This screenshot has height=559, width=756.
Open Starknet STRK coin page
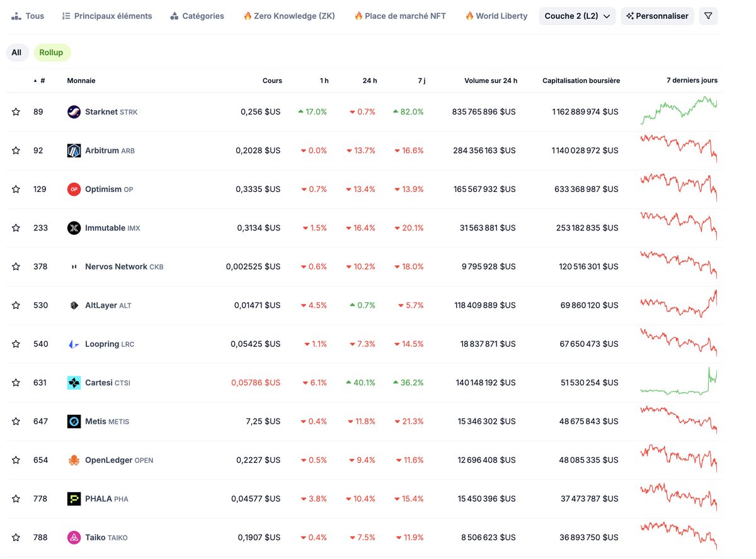pos(111,112)
